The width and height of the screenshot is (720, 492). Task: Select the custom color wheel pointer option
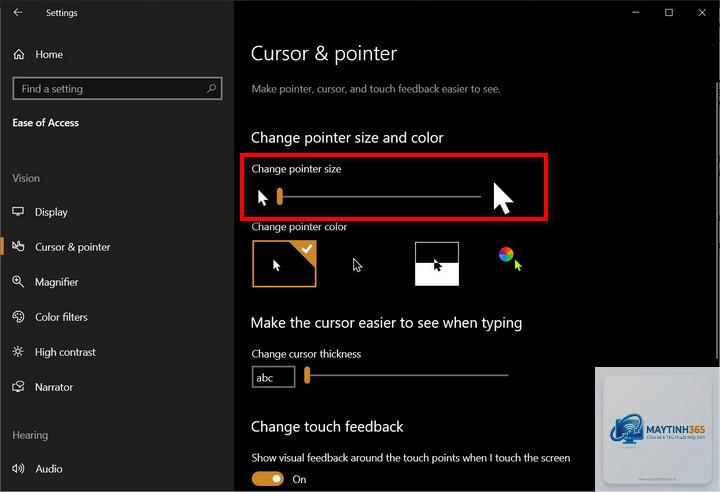[x=510, y=259]
